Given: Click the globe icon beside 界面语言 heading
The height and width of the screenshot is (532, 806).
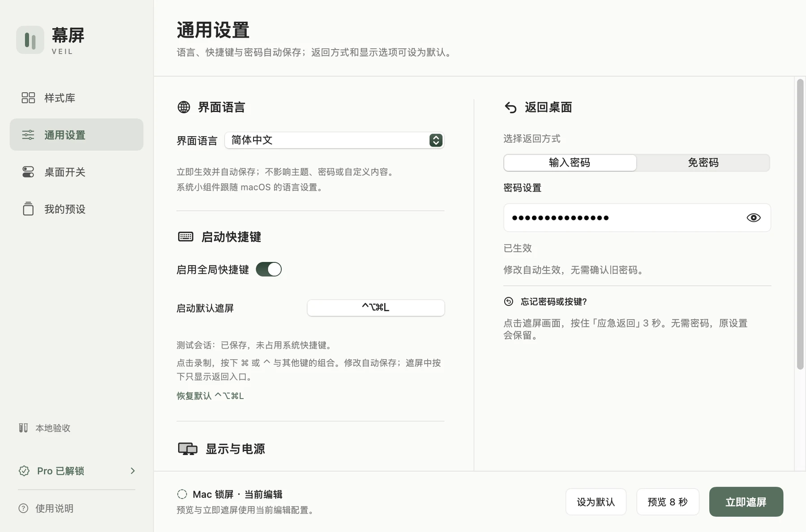Looking at the screenshot, I should [184, 107].
